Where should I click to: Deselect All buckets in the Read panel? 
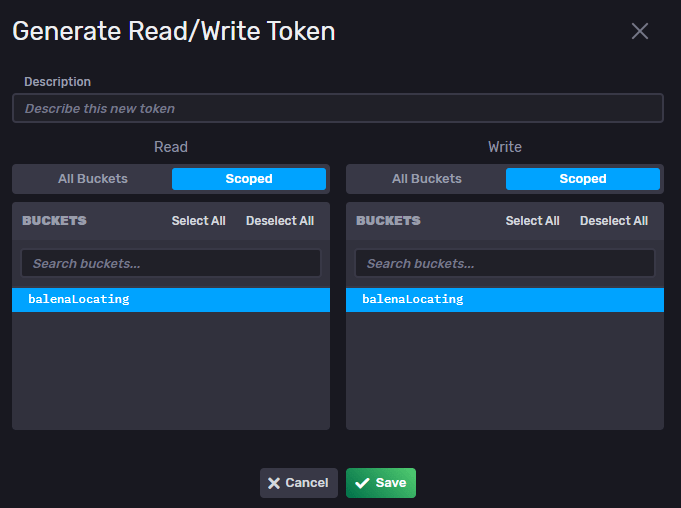tap(280, 221)
